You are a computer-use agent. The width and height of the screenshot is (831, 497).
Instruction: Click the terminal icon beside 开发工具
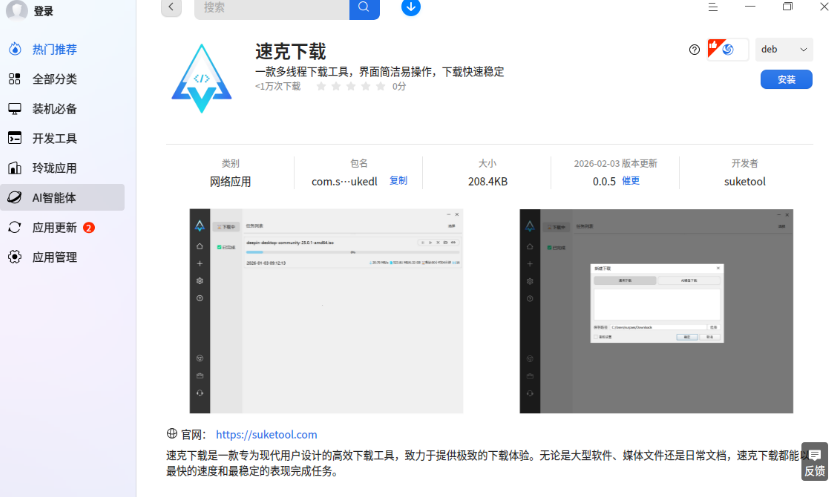15,138
